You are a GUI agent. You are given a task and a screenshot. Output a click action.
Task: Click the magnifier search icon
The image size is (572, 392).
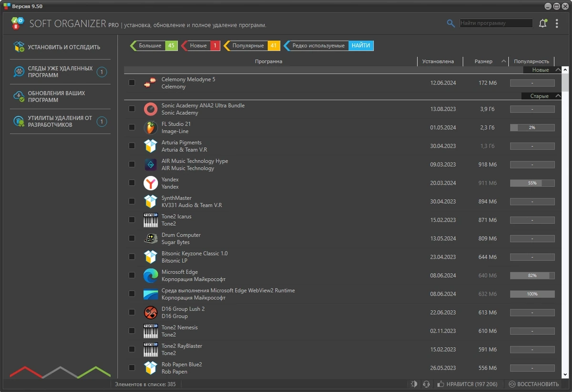pyautogui.click(x=450, y=23)
